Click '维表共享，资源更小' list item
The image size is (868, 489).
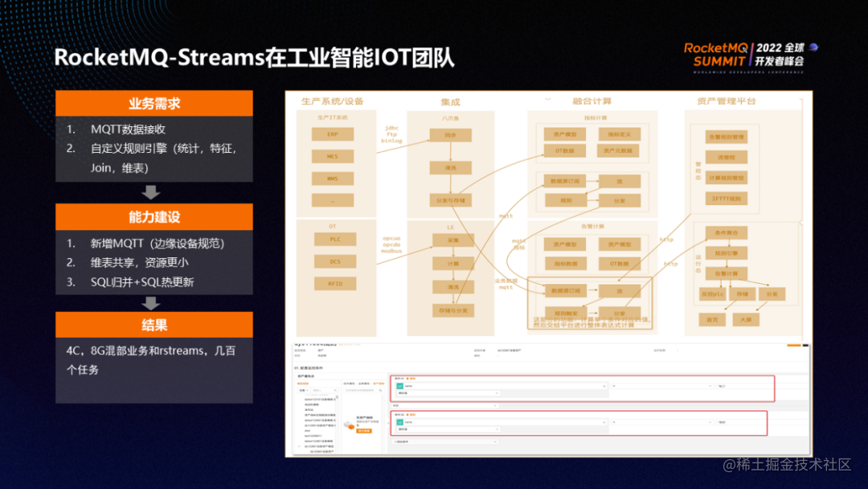(x=140, y=263)
